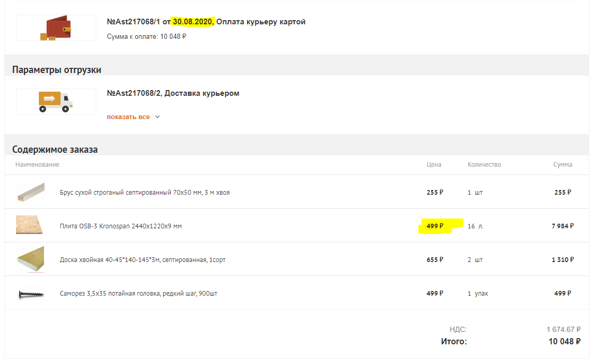Click chevron next to показать все
Viewport: 597px width, 364px height.
pos(157,117)
